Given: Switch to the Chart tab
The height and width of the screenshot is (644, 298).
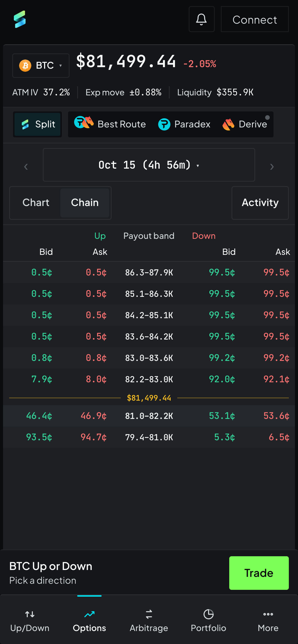Looking at the screenshot, I should tap(36, 203).
